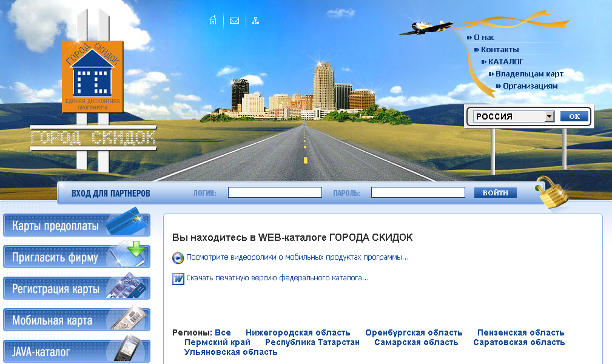
Task: Click the home icon at top center
Action: tap(212, 20)
